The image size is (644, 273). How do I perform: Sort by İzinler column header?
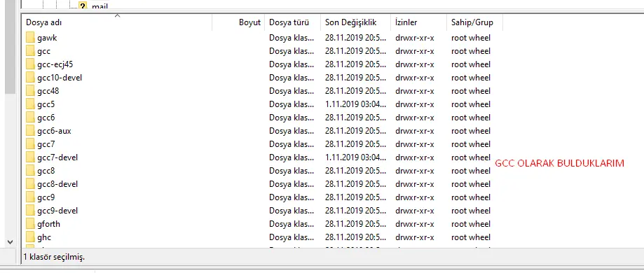[418, 22]
